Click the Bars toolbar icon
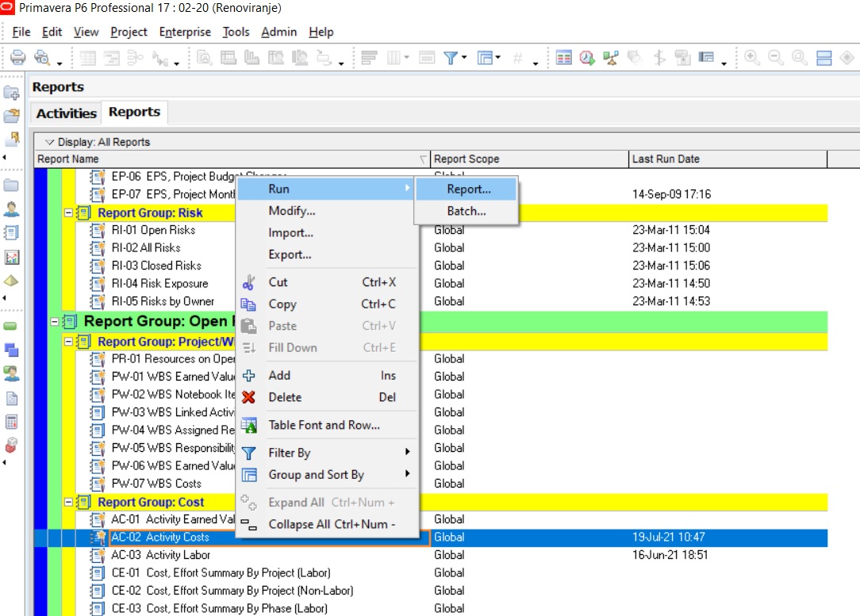This screenshot has width=860, height=616. coord(369,58)
